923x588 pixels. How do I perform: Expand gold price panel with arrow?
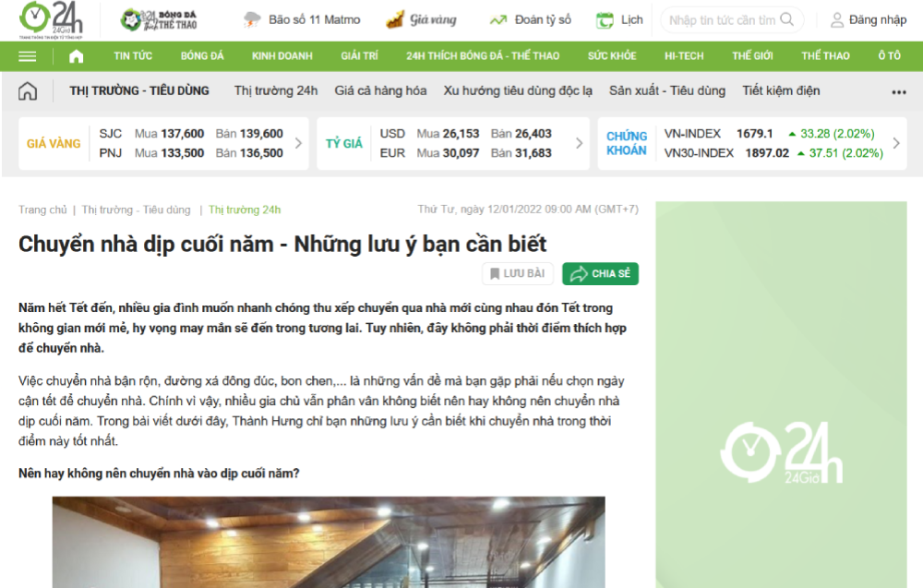coord(298,143)
